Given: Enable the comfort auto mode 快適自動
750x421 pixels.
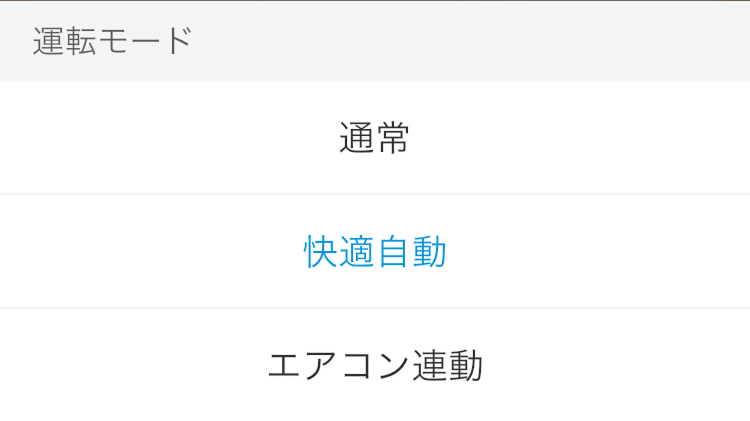Looking at the screenshot, I should tap(375, 252).
